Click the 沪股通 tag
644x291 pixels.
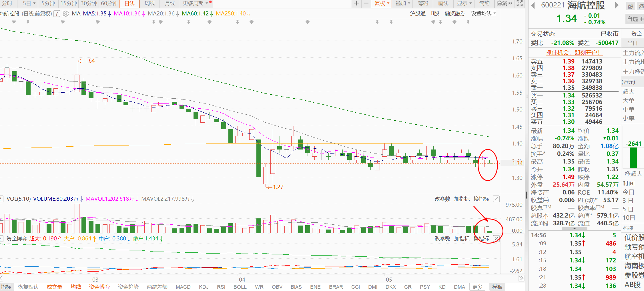[418, 13]
